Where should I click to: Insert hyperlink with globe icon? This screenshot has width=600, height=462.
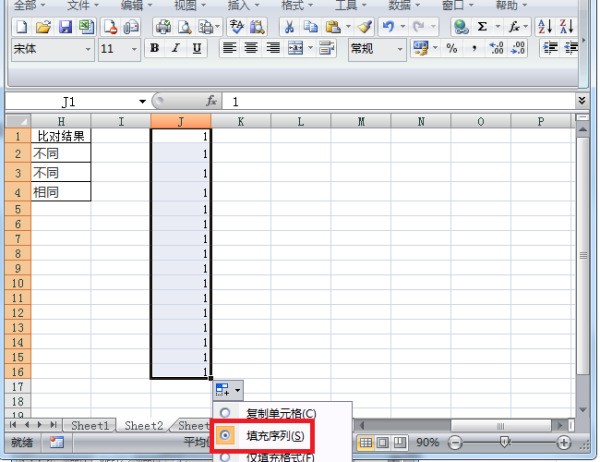point(461,27)
